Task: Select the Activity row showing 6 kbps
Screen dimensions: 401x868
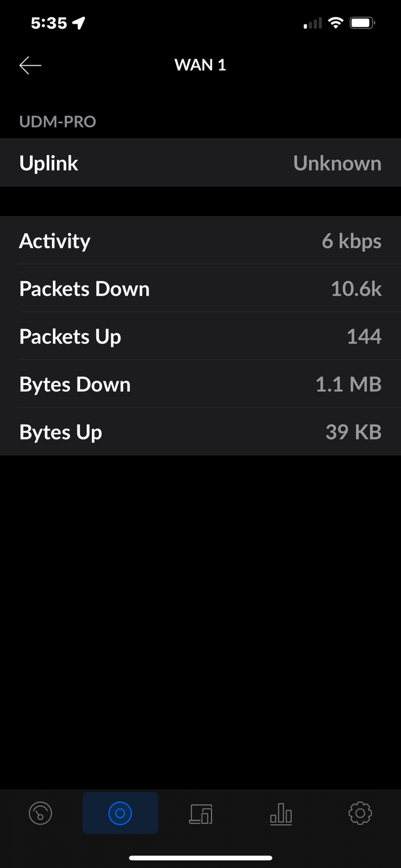Action: coord(200,241)
